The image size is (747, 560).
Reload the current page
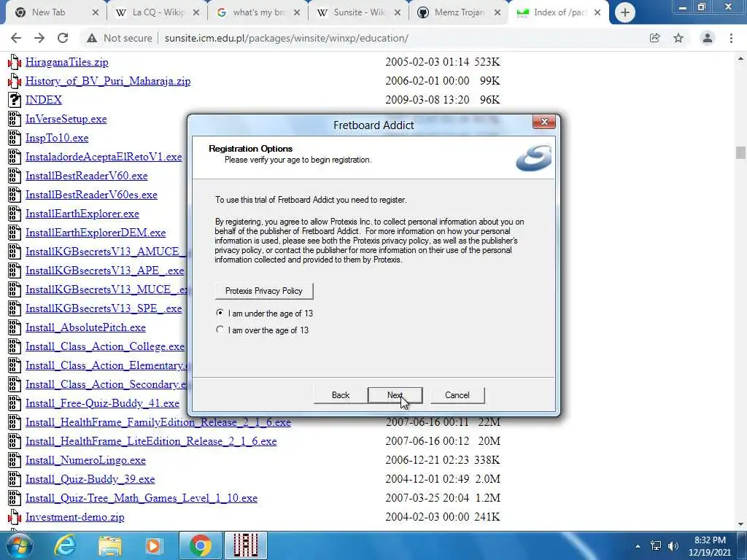click(63, 38)
